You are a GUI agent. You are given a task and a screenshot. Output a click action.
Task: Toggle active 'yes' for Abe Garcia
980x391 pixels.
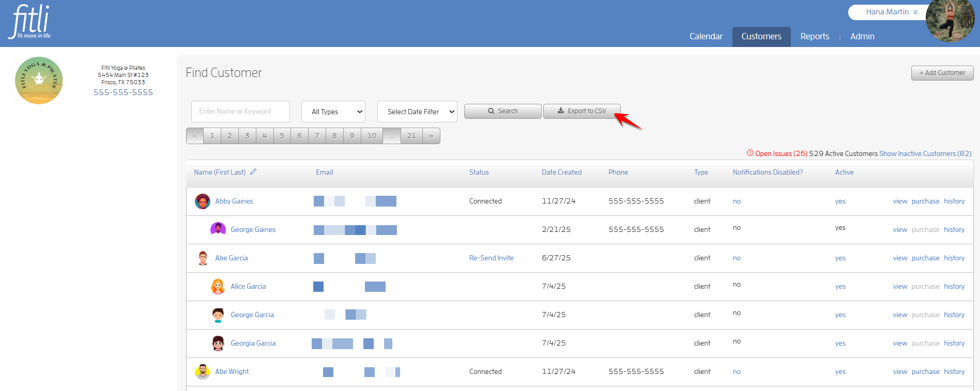[x=840, y=258]
